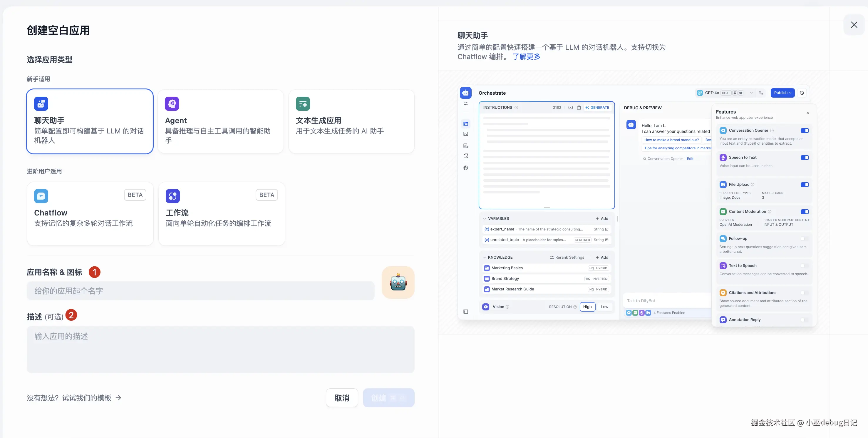This screenshot has width=868, height=438.
Task: Click the Rerank Settings icon in Knowledge
Action: [x=552, y=257]
